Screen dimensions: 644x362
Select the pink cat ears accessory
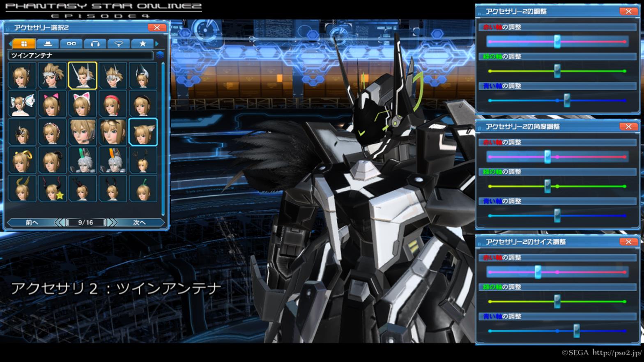point(52,104)
